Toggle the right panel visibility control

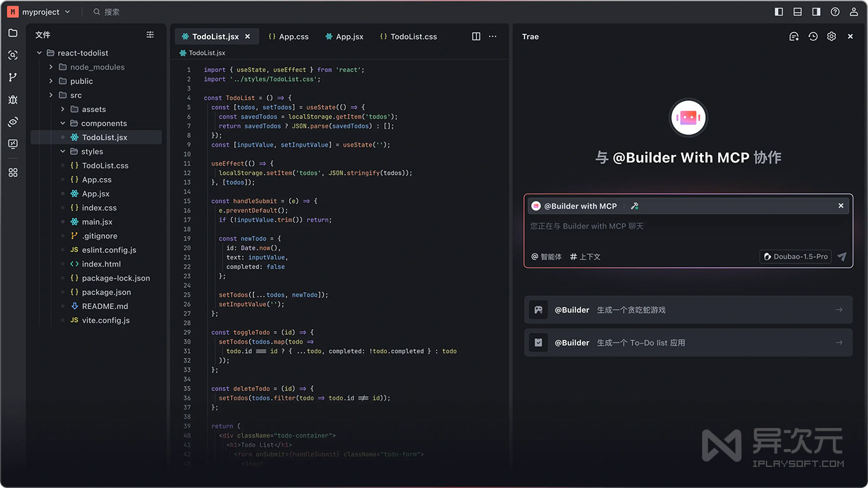click(815, 11)
